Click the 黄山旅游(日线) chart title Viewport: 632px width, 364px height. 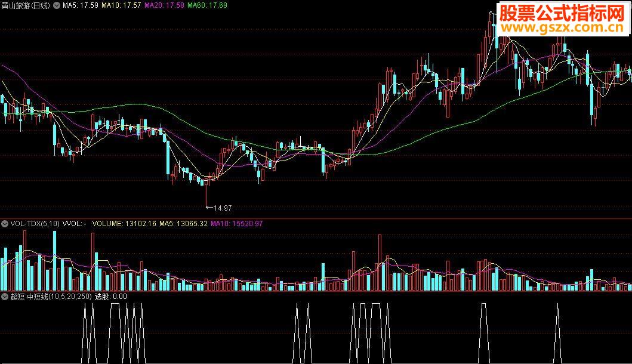click(26, 5)
